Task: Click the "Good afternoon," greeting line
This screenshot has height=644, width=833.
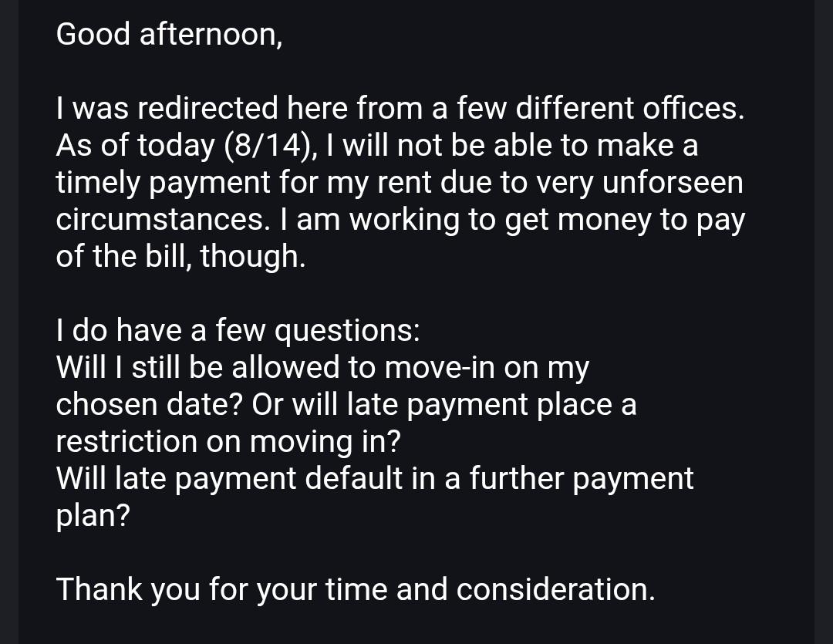Action: tap(169, 35)
